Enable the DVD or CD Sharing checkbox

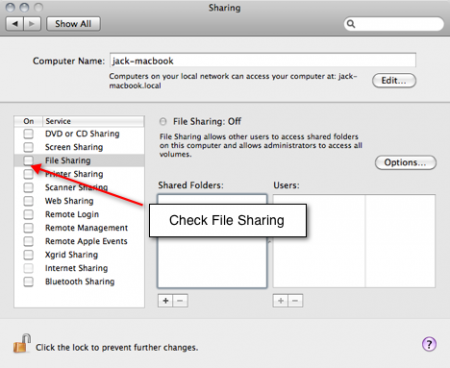click(x=29, y=134)
